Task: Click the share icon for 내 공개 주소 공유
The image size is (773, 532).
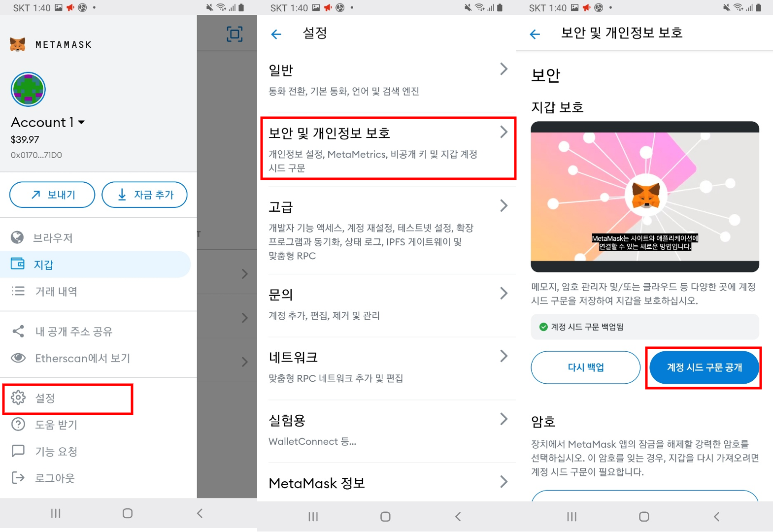Action: tap(18, 332)
